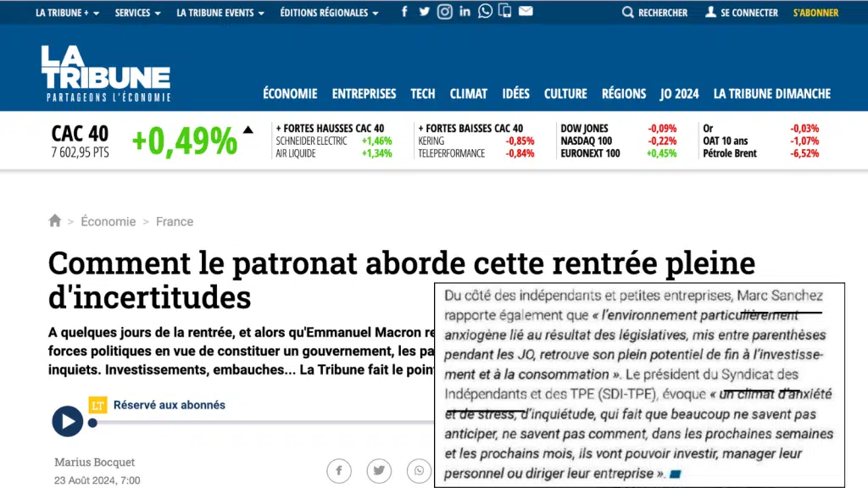The image size is (868, 488).
Task: Go to the Économie section
Action: click(x=290, y=94)
